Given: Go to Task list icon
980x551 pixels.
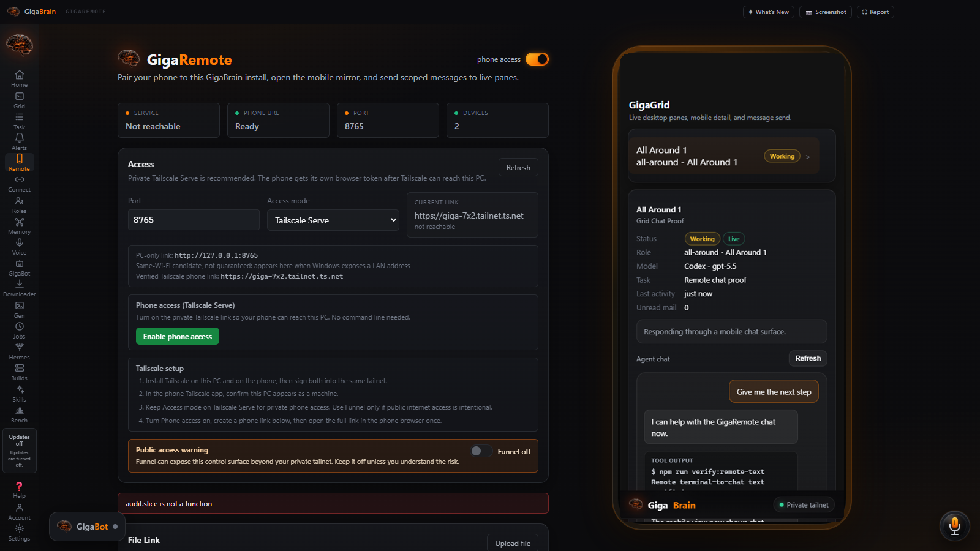Looking at the screenshot, I should [x=19, y=121].
